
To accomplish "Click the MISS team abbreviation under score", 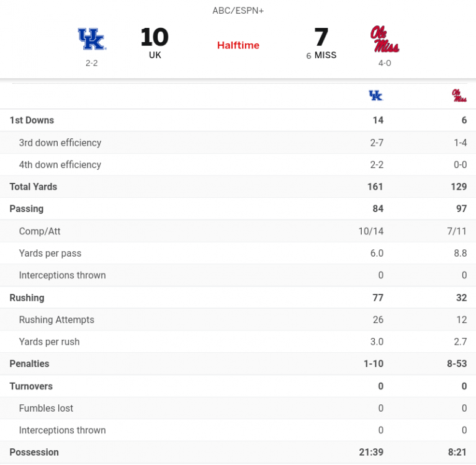I will pyautogui.click(x=325, y=55).
